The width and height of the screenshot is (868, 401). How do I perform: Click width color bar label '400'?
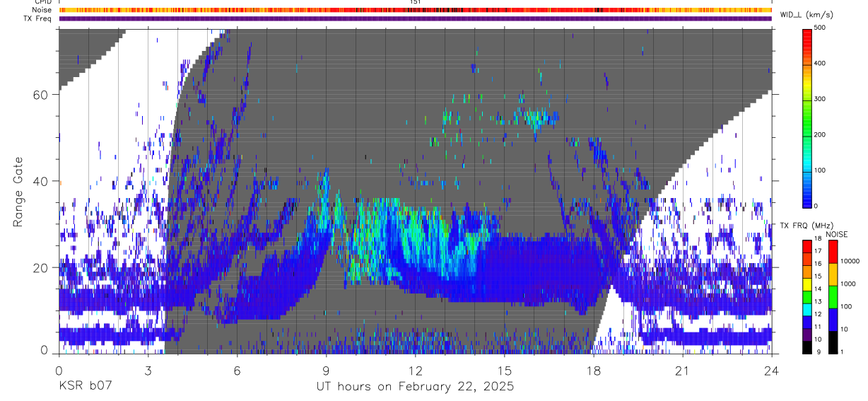(819, 64)
